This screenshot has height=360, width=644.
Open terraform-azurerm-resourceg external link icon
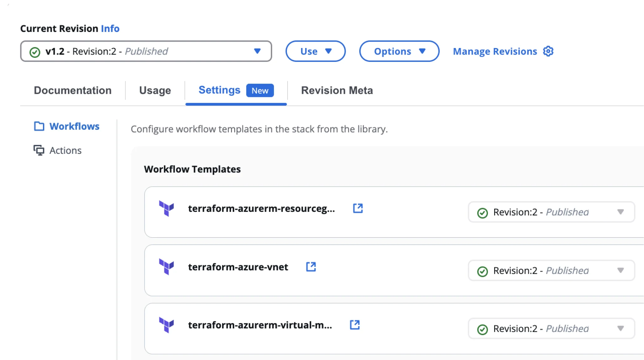358,208
